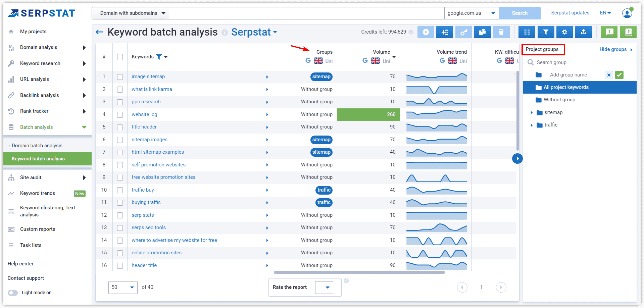Screen dimensions: 644x308
Task: Open the columns list view button
Action: pos(527,32)
